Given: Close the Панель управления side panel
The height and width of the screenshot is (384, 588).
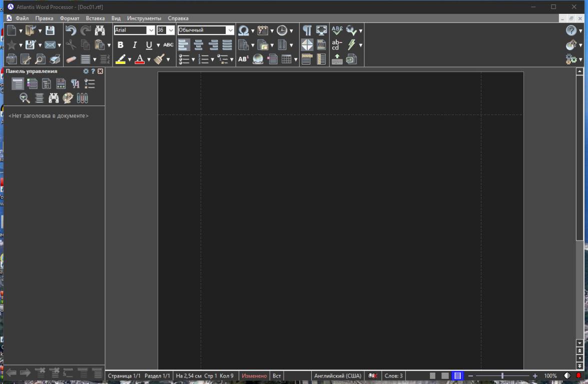Looking at the screenshot, I should 100,71.
